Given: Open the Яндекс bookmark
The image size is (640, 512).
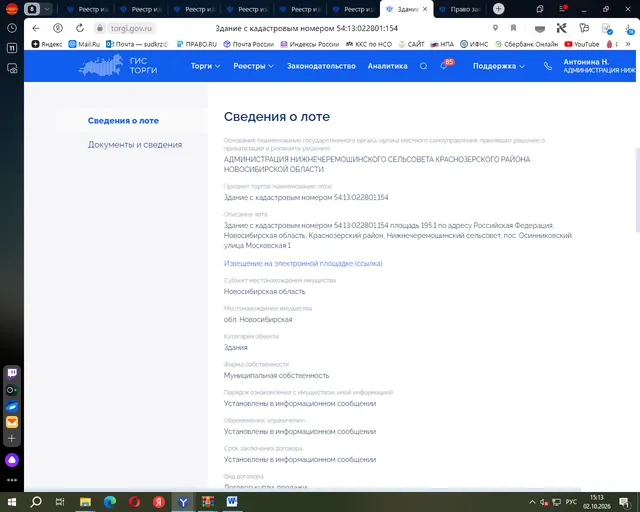Looking at the screenshot, I should pyautogui.click(x=47, y=44).
